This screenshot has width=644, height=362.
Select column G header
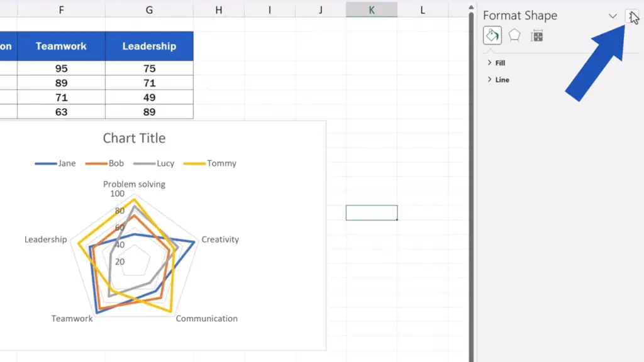pos(149,10)
